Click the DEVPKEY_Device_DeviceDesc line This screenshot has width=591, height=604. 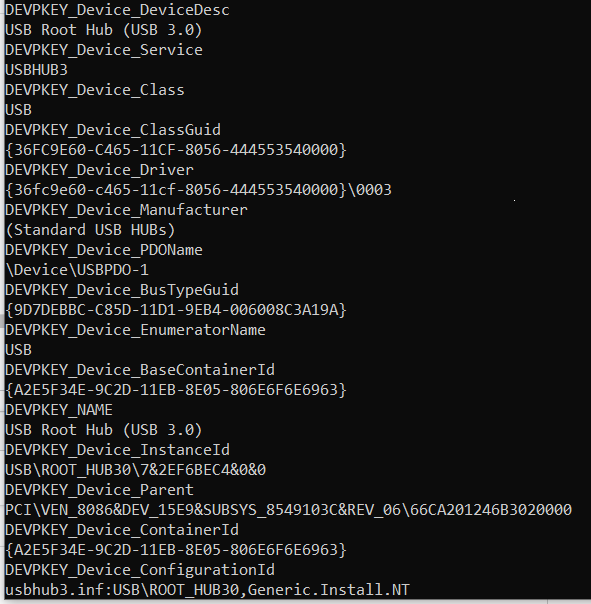(118, 10)
